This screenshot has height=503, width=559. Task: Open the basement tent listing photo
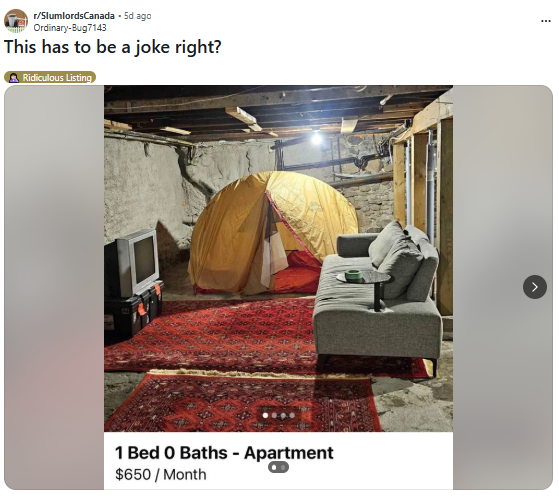pos(278,258)
